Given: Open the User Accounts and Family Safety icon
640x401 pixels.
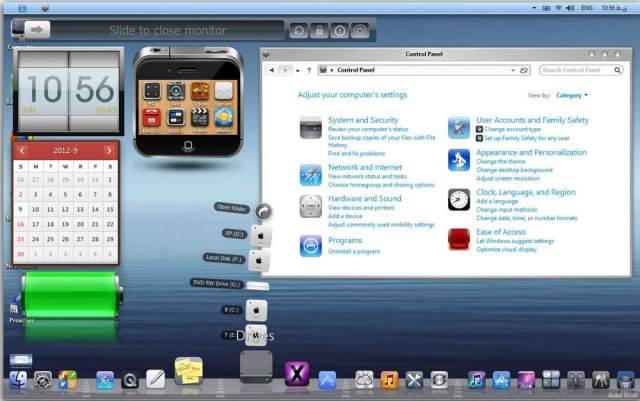Looking at the screenshot, I should coord(459,128).
